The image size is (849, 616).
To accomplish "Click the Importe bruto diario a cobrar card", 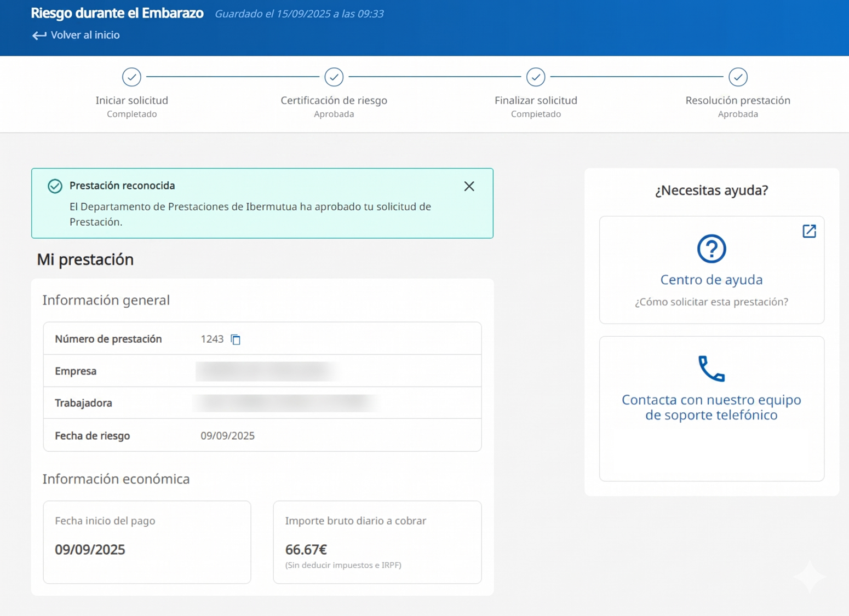I will [x=377, y=542].
